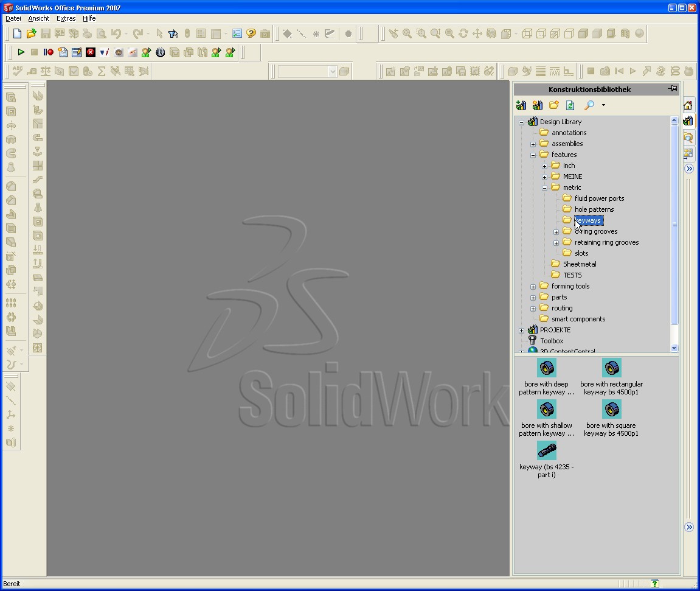Collapse the Design Library root node
Viewport: 700px width, 591px height.
[x=521, y=122]
